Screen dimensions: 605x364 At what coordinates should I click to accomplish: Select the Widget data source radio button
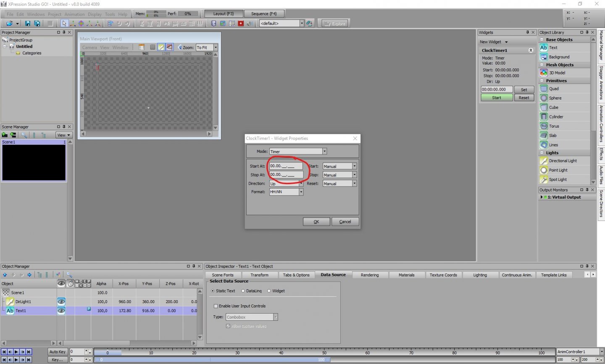pos(269,291)
